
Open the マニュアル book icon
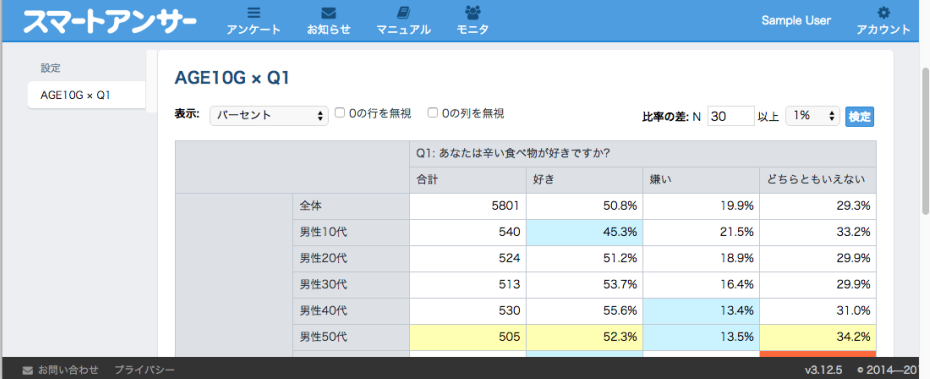pos(403,12)
